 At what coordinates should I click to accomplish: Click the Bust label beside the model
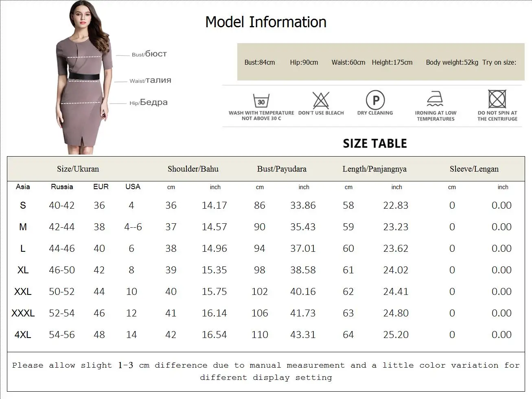click(149, 54)
